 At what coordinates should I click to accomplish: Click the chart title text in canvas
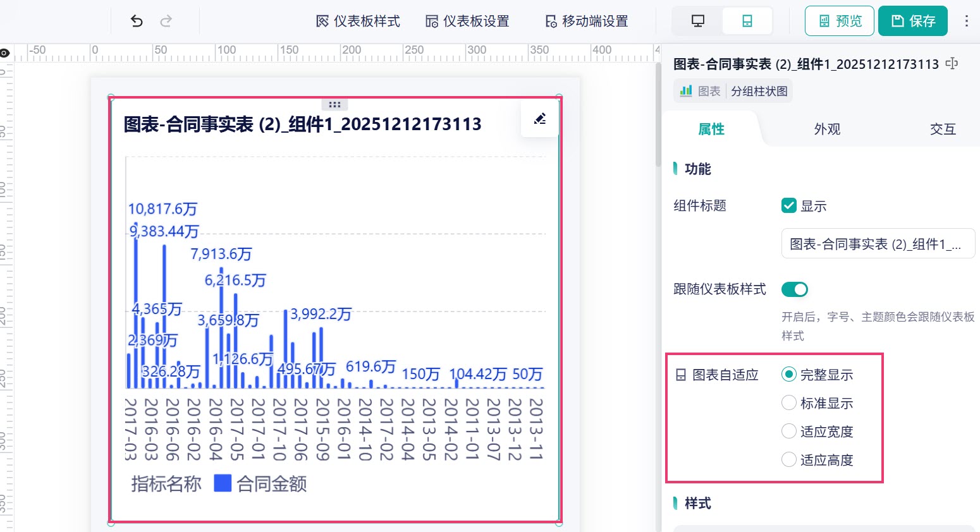coord(303,124)
